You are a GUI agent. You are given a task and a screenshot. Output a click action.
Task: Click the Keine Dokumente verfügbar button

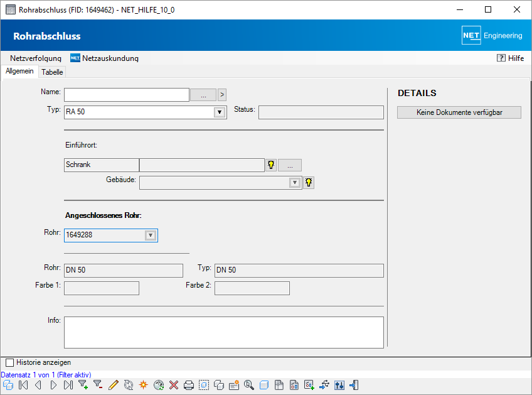tap(459, 112)
